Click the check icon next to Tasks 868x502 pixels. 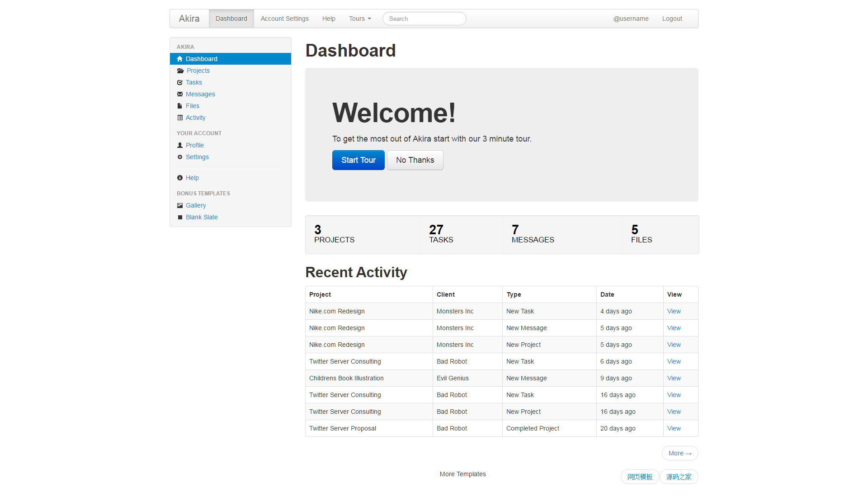tap(180, 82)
